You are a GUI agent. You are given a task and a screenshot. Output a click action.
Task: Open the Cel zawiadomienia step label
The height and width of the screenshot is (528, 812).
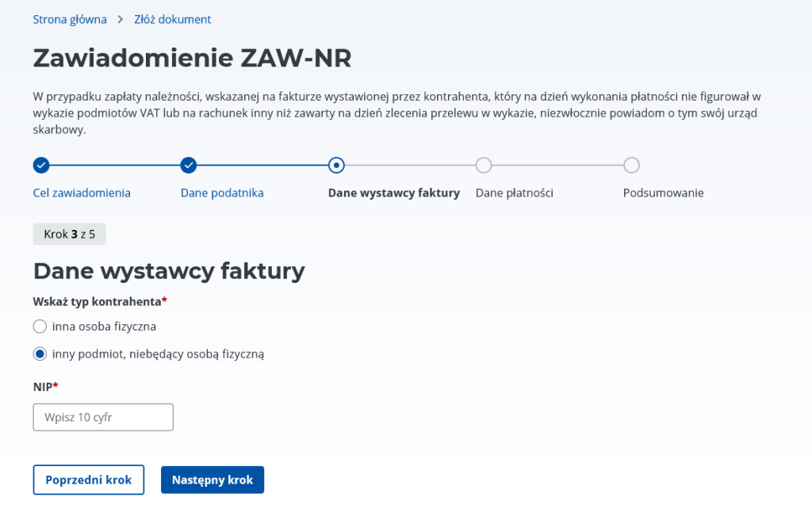[x=81, y=193]
